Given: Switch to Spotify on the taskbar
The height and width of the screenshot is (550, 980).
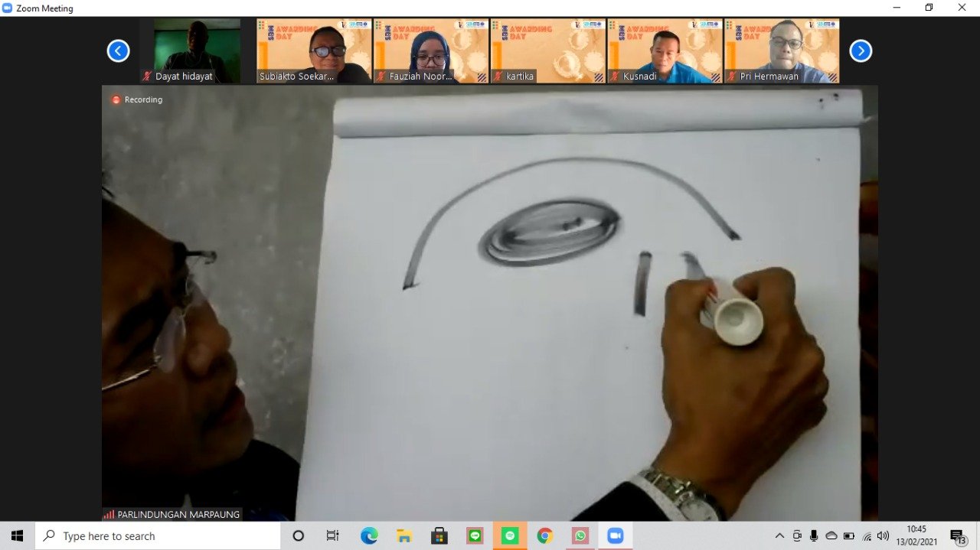Looking at the screenshot, I should pyautogui.click(x=510, y=535).
